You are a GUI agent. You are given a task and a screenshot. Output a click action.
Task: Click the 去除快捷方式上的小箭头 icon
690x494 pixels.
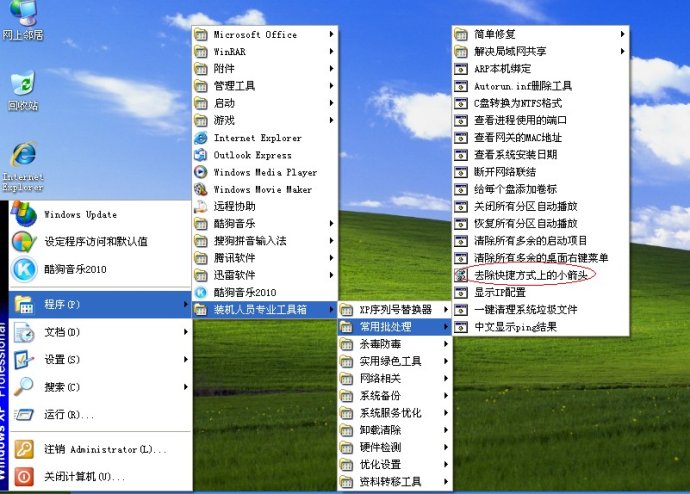(461, 275)
